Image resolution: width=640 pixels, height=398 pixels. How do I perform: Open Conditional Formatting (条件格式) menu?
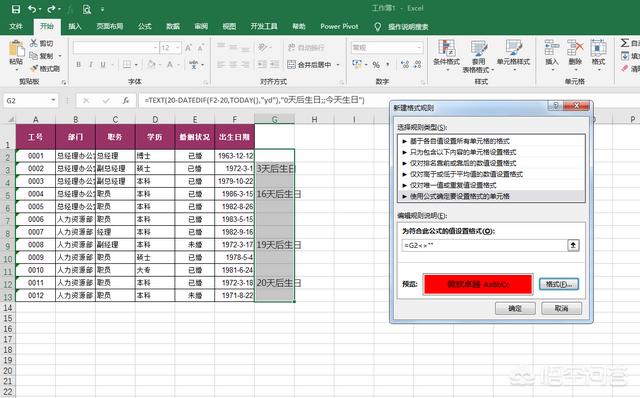click(x=447, y=55)
